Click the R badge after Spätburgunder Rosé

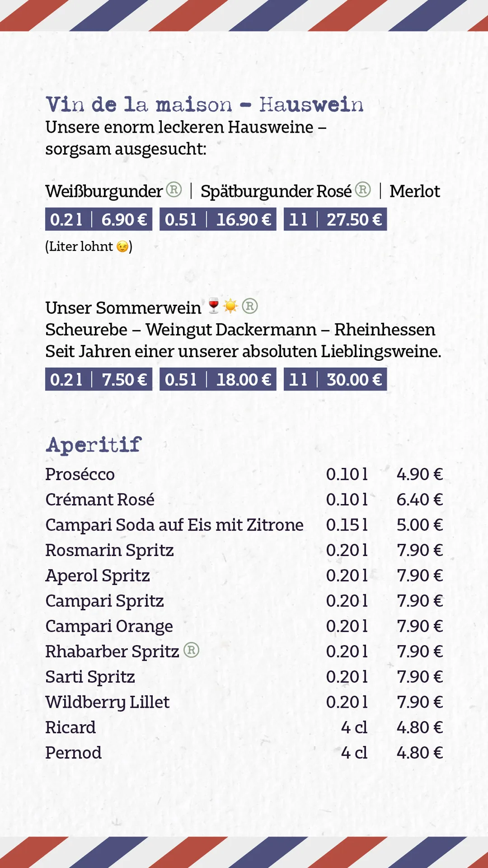click(363, 189)
